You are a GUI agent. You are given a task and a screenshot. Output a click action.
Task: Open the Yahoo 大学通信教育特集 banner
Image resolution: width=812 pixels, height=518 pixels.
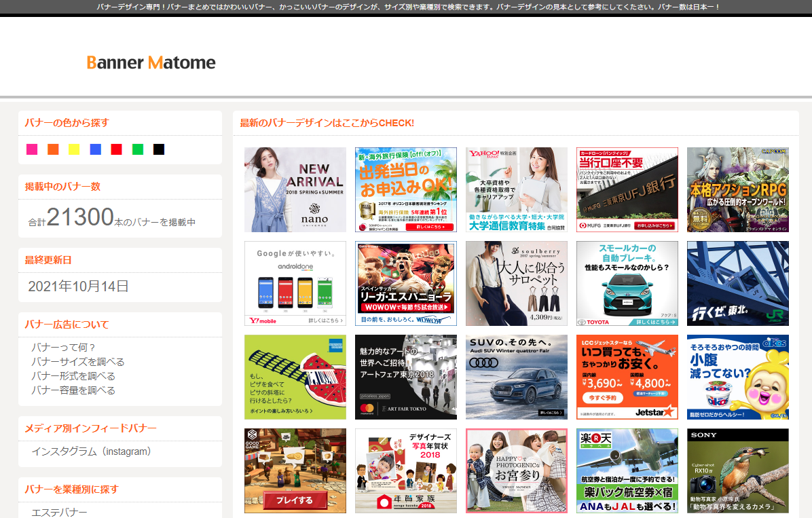(516, 189)
